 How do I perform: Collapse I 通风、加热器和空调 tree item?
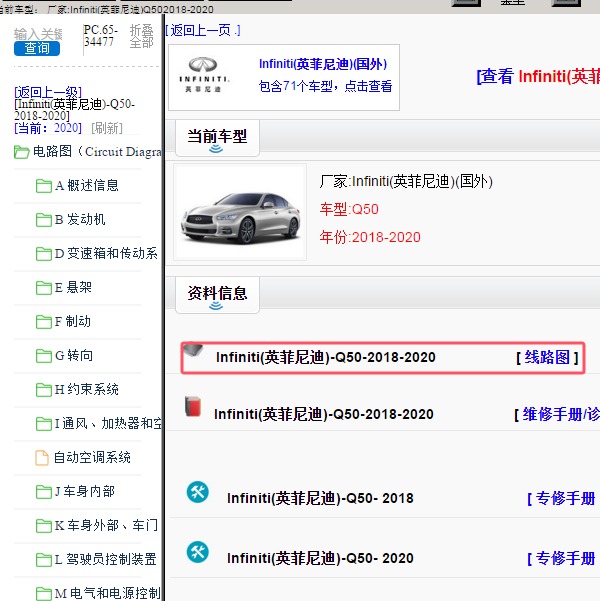108,423
